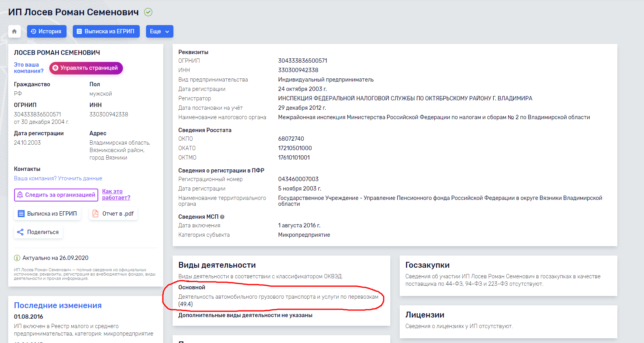This screenshot has height=343, width=644.
Task: Click Выписка из ЕГРИП in the sidebar
Action: [47, 214]
